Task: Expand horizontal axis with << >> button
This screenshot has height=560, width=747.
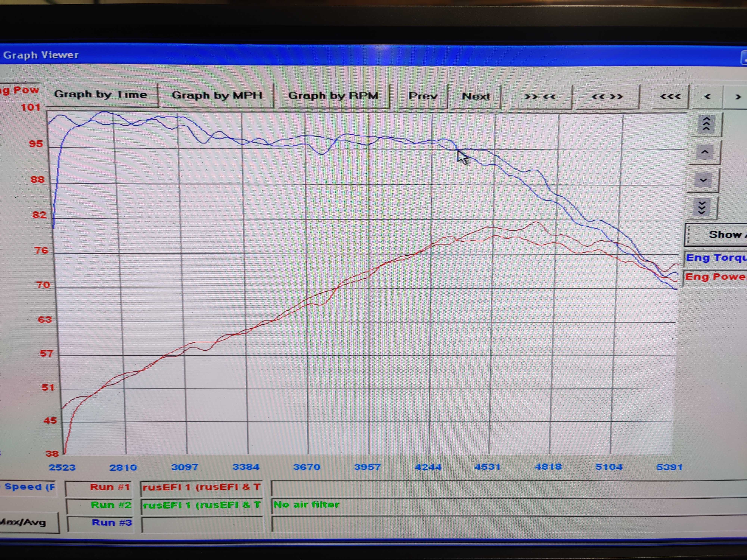Action: 607,97
